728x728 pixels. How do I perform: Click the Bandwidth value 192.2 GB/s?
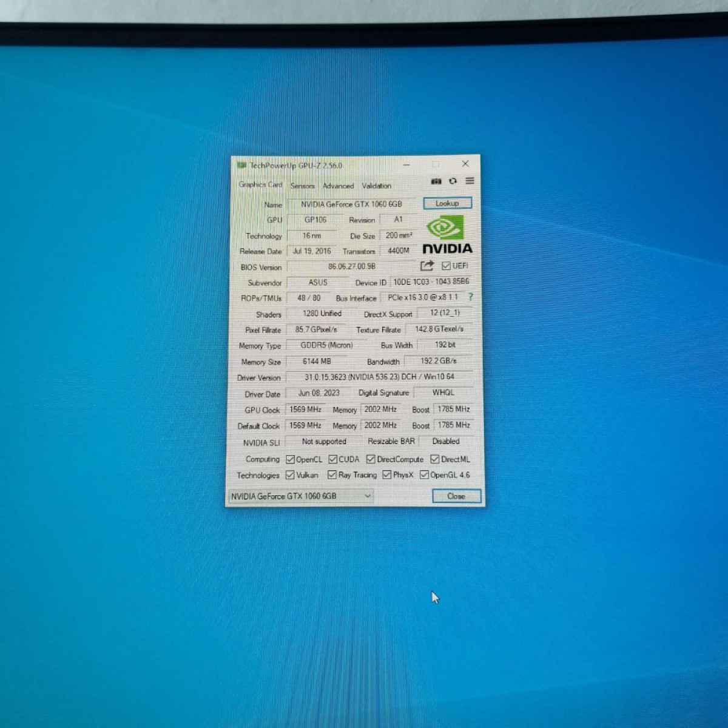tap(439, 361)
